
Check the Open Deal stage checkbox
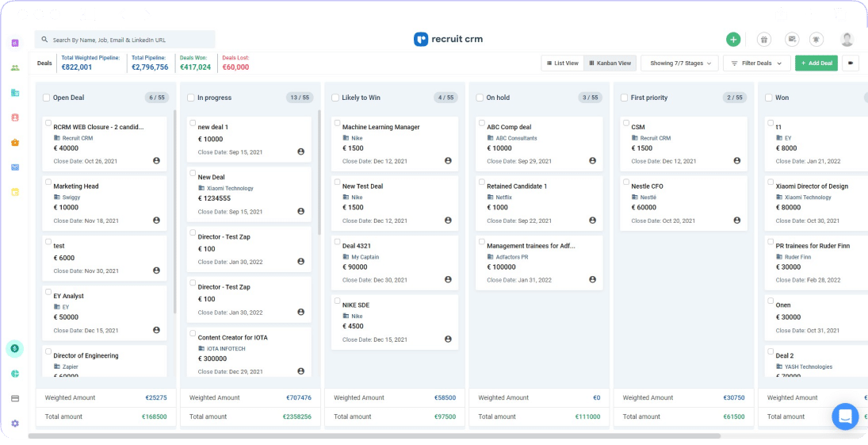coord(46,98)
